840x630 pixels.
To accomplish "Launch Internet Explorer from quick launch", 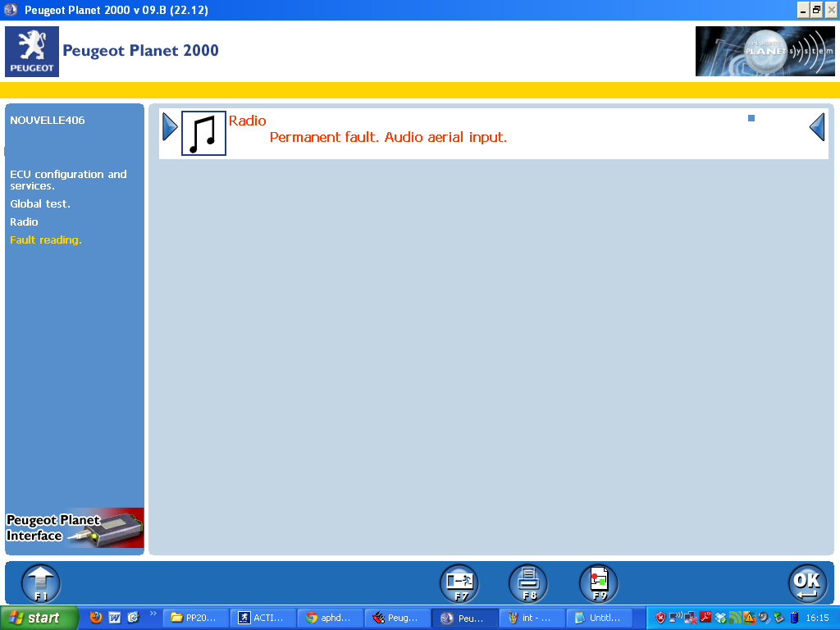I will tap(133, 618).
